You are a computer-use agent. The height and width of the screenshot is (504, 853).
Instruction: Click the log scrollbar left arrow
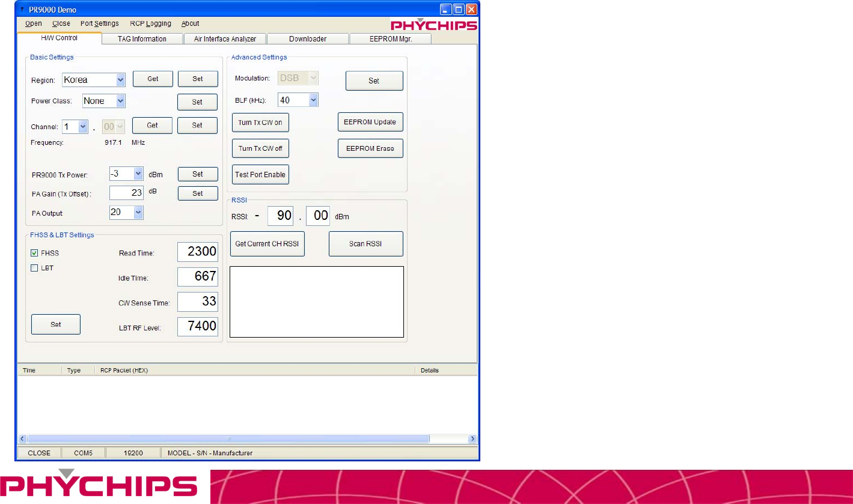point(23,439)
